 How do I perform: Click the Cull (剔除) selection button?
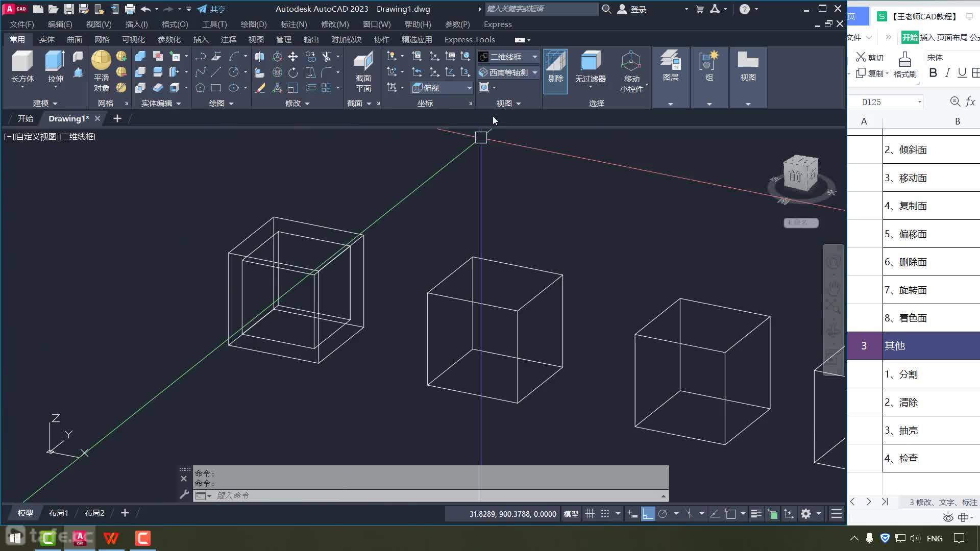[555, 71]
